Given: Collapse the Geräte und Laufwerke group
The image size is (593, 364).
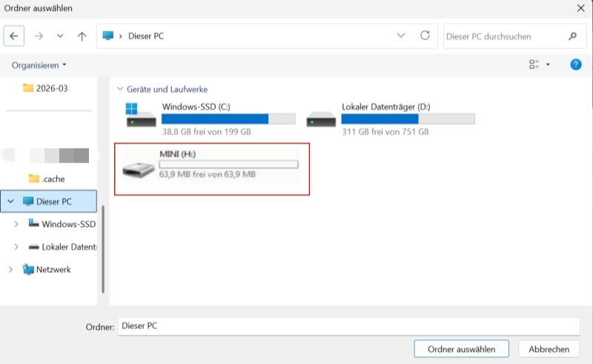Looking at the screenshot, I should [120, 88].
